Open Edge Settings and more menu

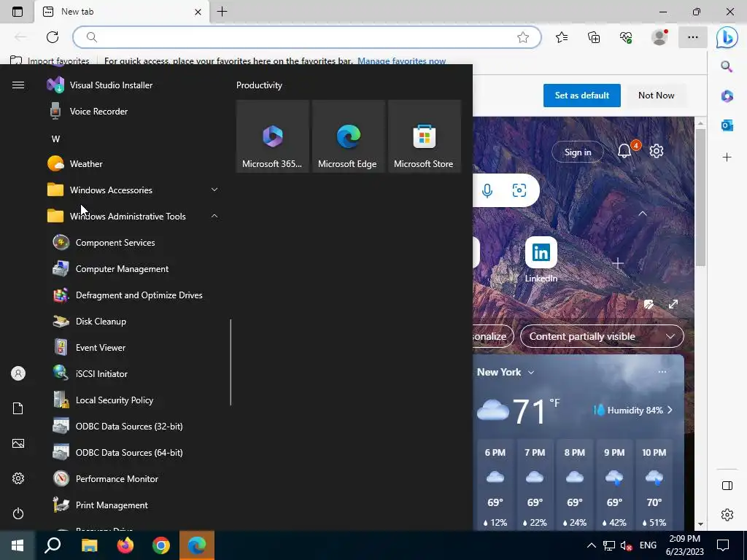click(x=693, y=37)
